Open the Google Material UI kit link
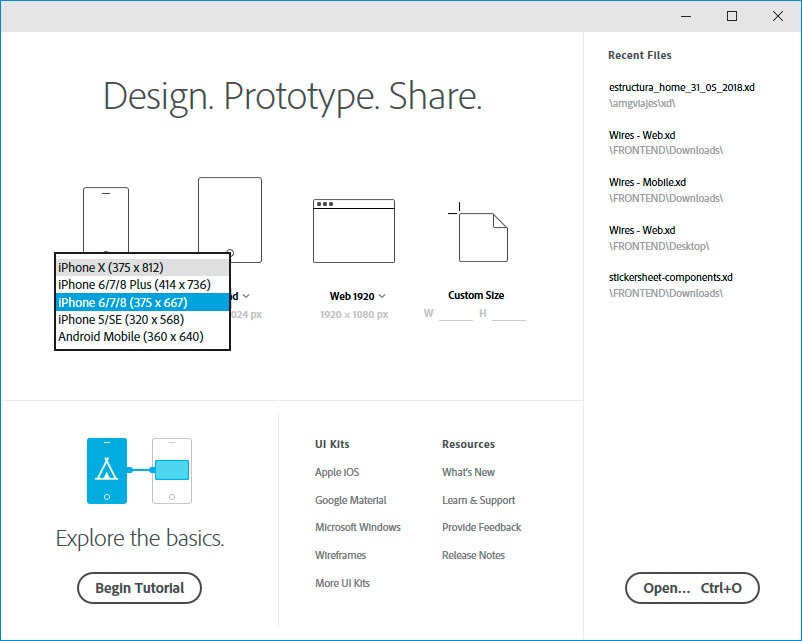The height and width of the screenshot is (641, 802). [351, 500]
